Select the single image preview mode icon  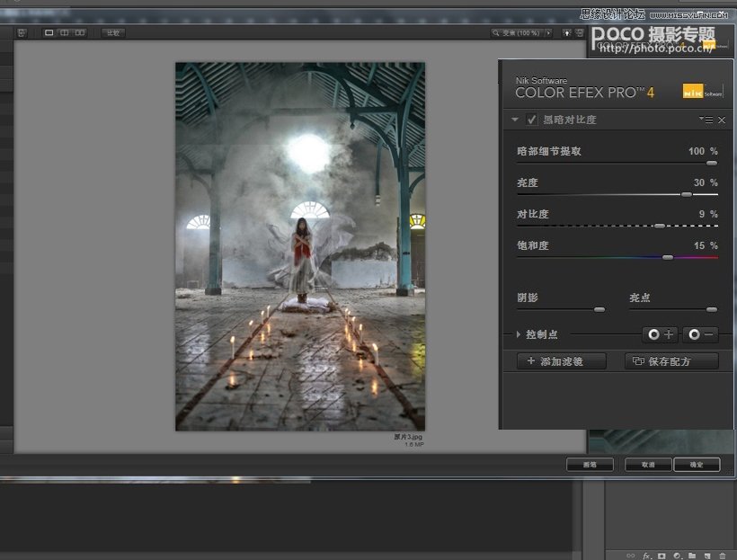click(49, 32)
